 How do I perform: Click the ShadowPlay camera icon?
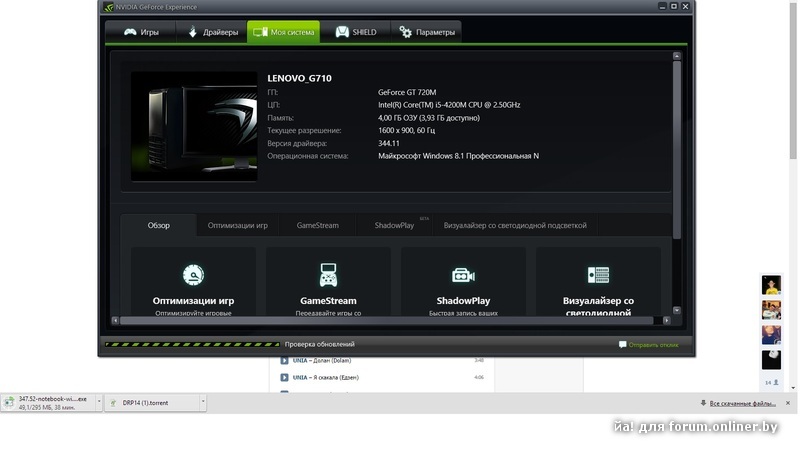coord(463,275)
